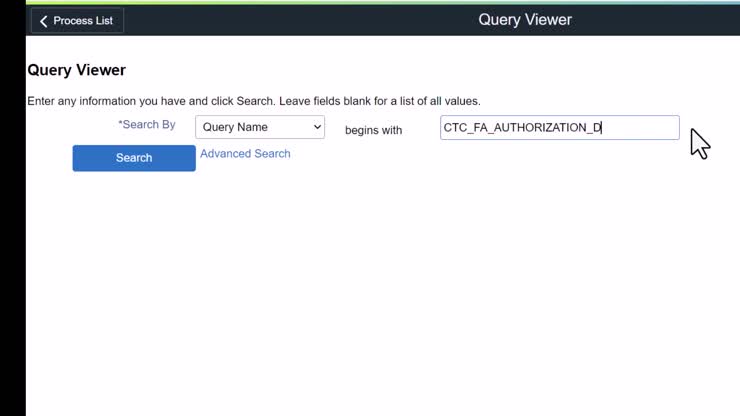Go back to Process List
The height and width of the screenshot is (416, 740).
pos(77,21)
